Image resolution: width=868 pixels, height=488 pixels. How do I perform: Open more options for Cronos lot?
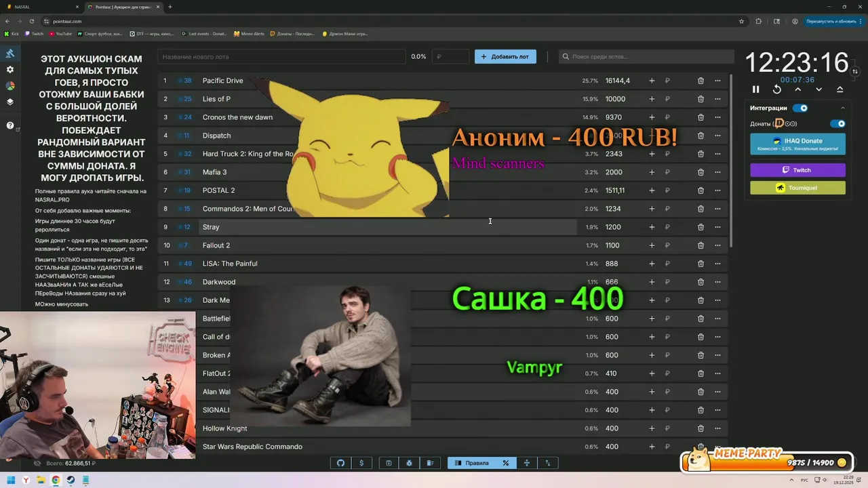tap(717, 117)
